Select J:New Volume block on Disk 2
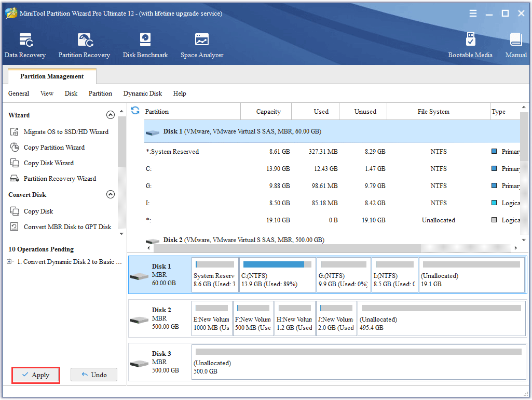Image resolution: width=532 pixels, height=400 pixels. [336, 318]
